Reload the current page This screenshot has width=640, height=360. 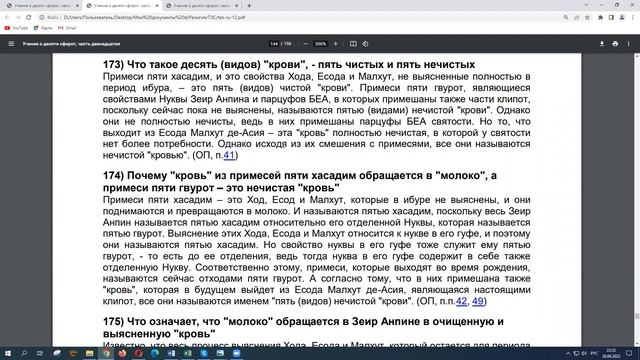point(29,17)
